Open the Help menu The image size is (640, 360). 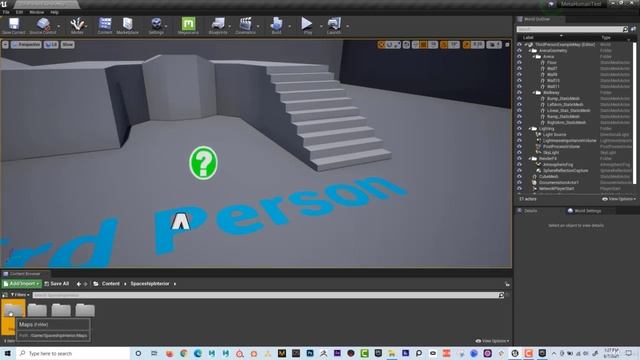point(54,12)
